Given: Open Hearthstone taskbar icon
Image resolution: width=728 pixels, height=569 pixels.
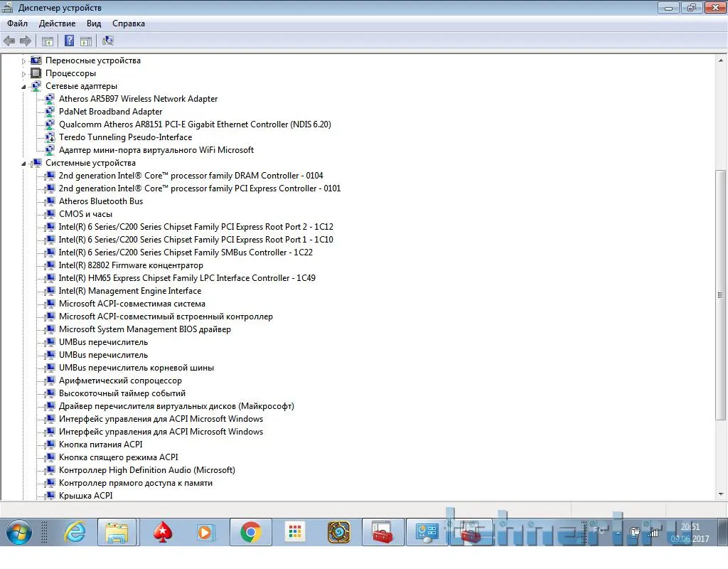Looking at the screenshot, I should coord(339,532).
